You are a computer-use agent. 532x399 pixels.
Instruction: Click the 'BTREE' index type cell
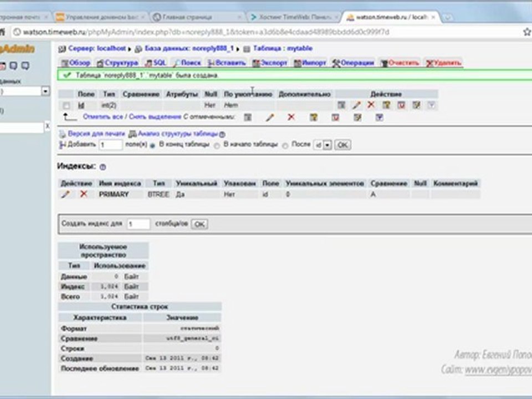coord(158,195)
